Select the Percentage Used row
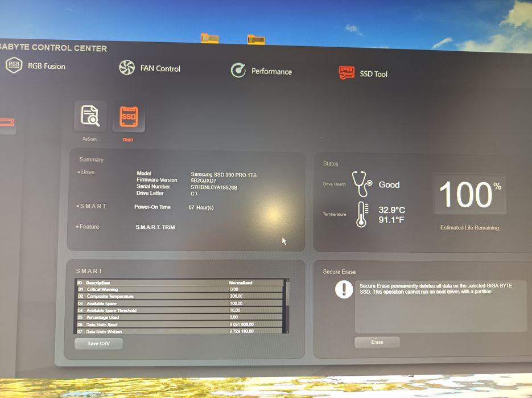This screenshot has width=532, height=398. tap(180, 317)
